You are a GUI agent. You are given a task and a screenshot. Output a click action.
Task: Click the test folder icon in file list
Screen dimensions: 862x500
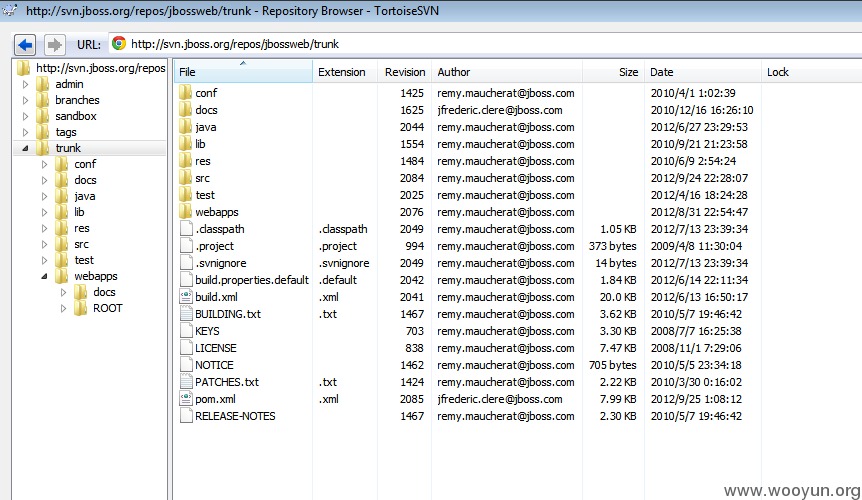pos(186,195)
